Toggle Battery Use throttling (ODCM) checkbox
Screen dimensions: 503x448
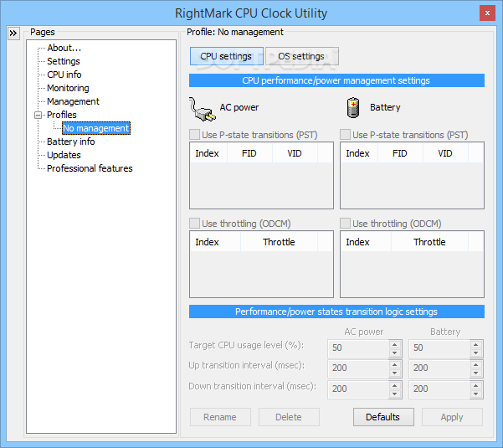click(x=345, y=223)
